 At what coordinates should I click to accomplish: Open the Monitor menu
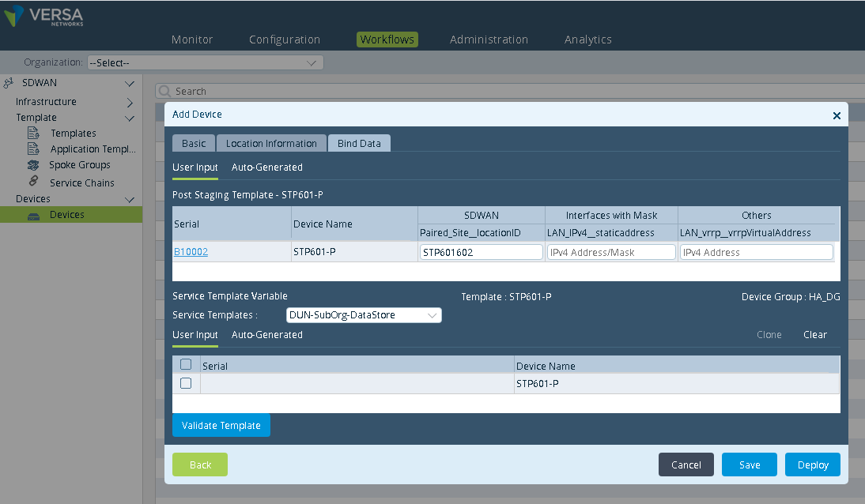(x=192, y=39)
